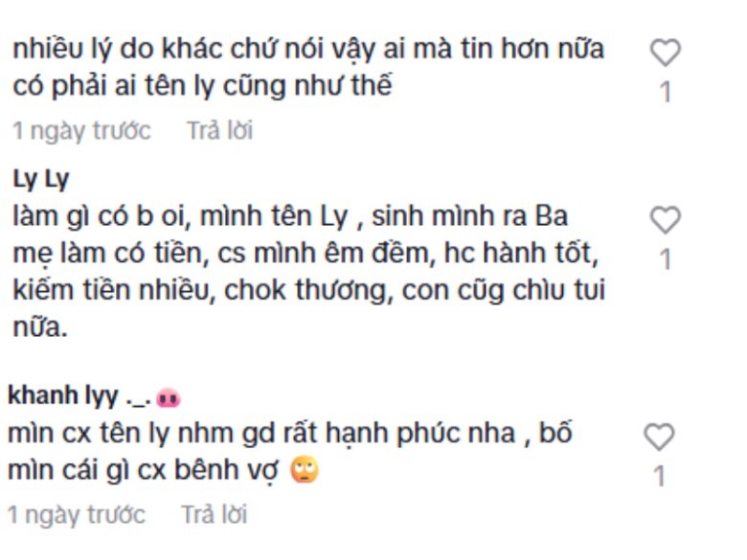The image size is (747, 560).
Task: Open the khanh lyy ._. profile name
Action: point(79,396)
